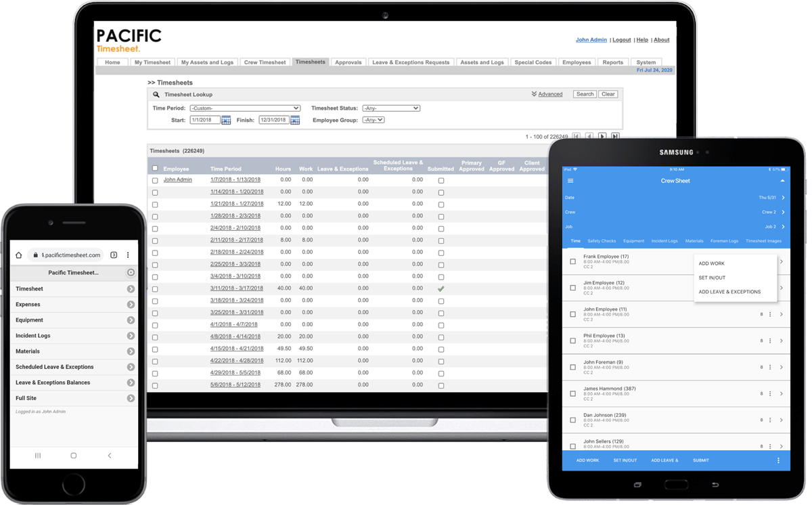The image size is (812, 505).
Task: Click the Timesheet Lookup magnifier icon
Action: pos(157,94)
